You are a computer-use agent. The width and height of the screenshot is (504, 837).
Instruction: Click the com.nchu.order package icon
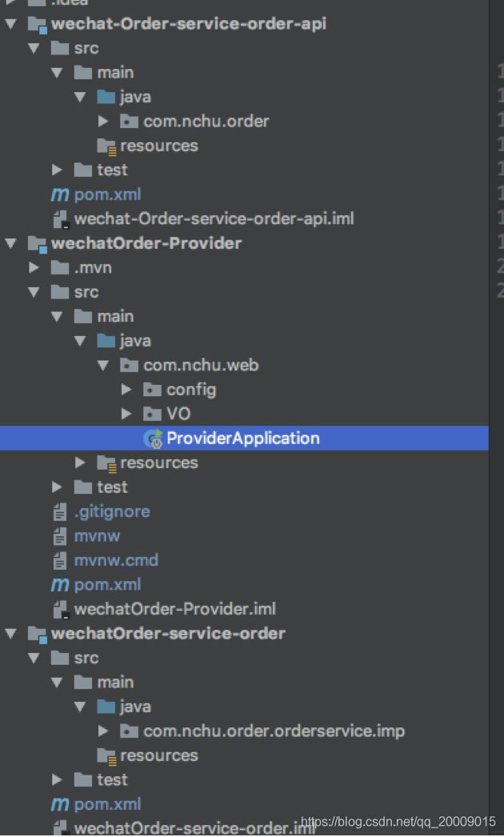(130, 122)
